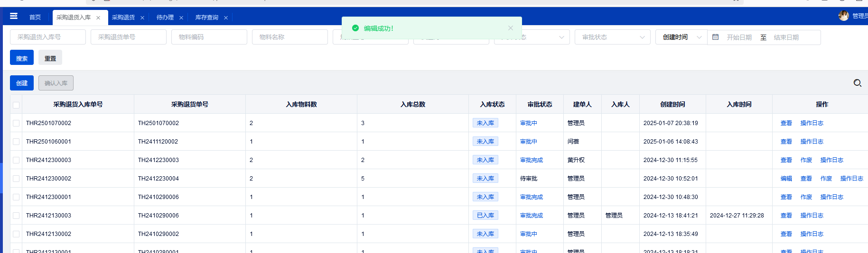This screenshot has width=868, height=253.
Task: Check the row THR2501070002 checkbox
Action: click(x=16, y=123)
